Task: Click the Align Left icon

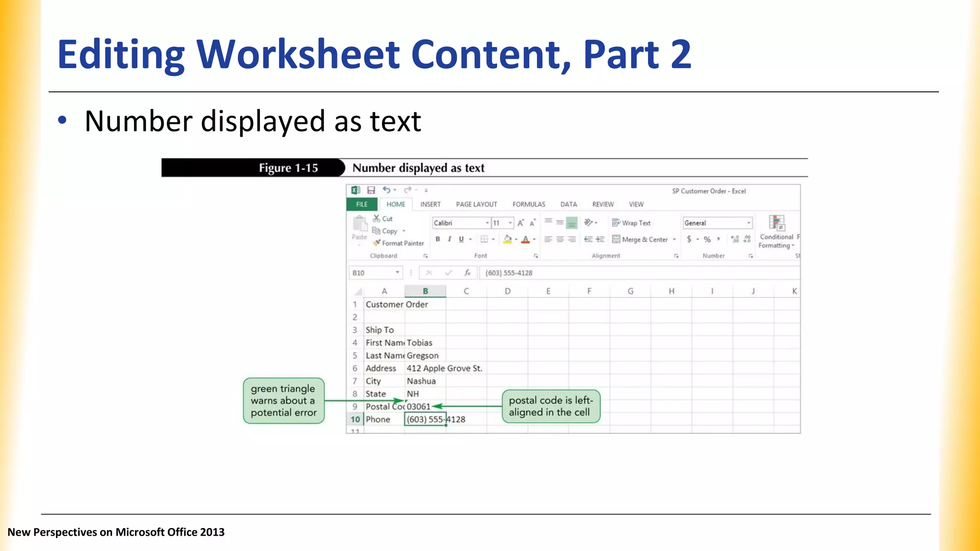Action: click(x=548, y=239)
